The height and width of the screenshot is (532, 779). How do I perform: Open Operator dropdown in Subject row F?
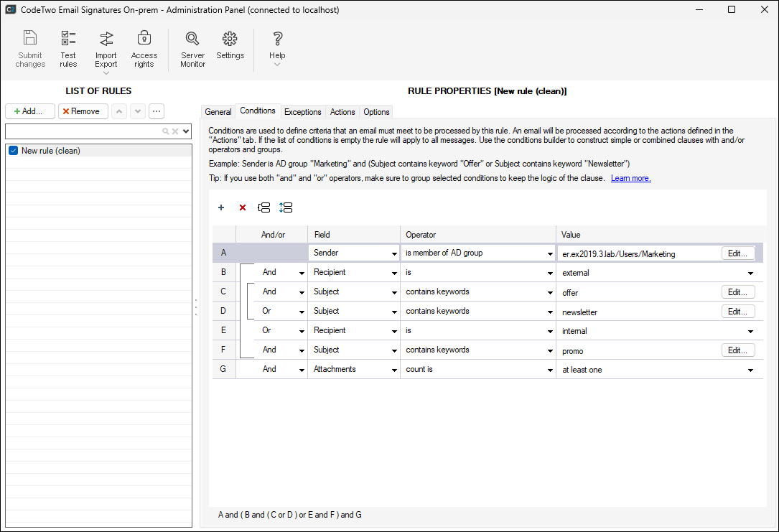coord(550,350)
